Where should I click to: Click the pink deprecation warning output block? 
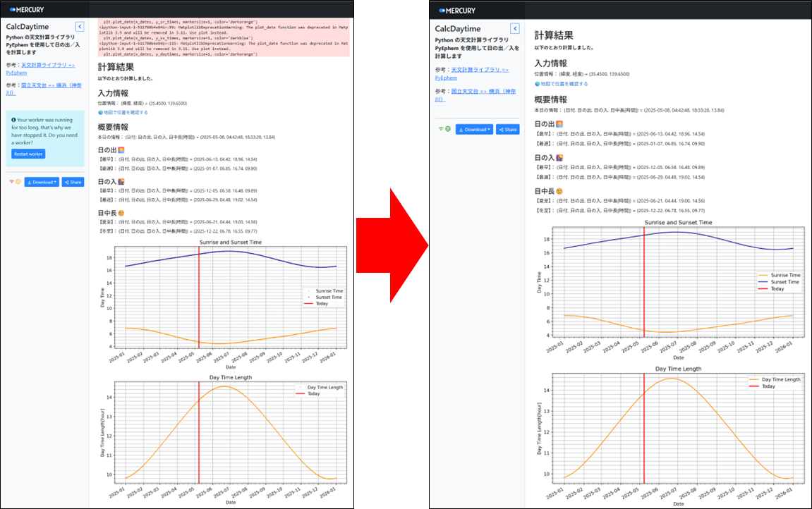pyautogui.click(x=223, y=37)
